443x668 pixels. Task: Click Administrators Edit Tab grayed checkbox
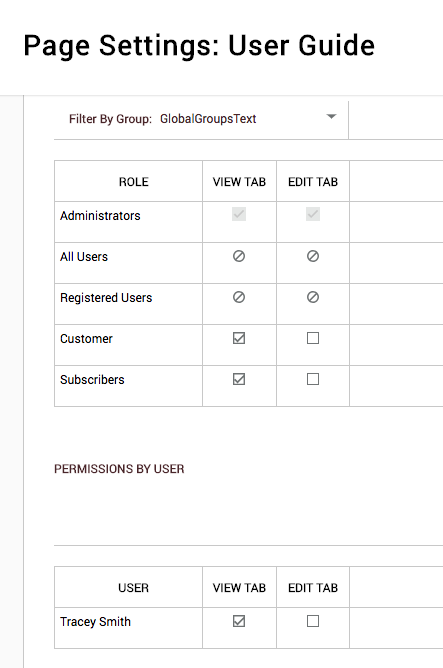[313, 214]
